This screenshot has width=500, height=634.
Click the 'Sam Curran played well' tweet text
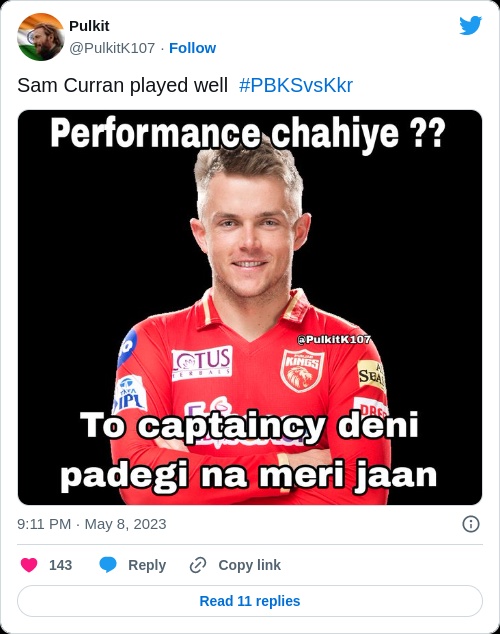click(122, 86)
